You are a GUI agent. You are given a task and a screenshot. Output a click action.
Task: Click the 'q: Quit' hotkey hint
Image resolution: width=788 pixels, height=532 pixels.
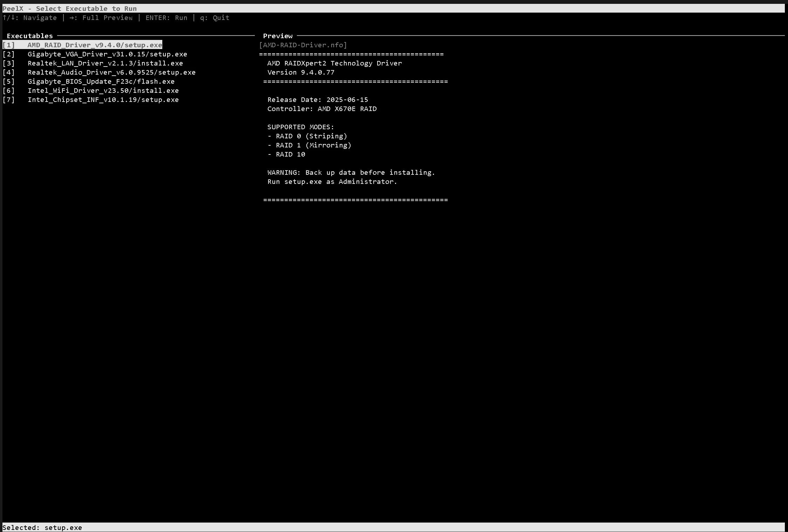point(214,18)
